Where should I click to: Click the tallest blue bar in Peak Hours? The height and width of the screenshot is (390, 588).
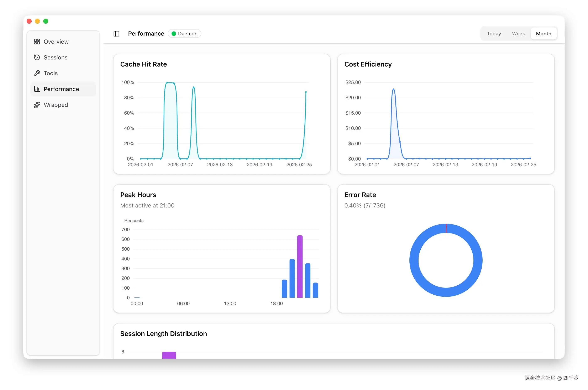click(x=292, y=278)
